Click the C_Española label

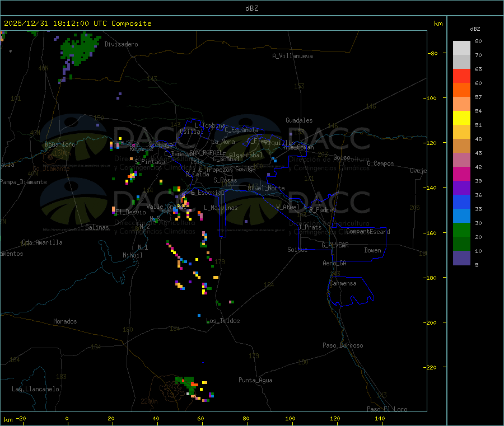(x=241, y=130)
